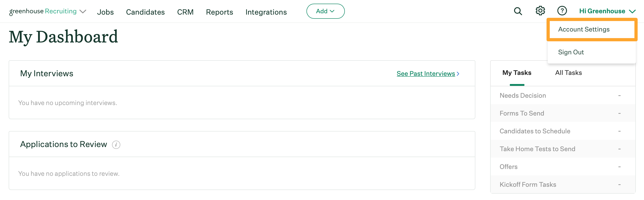Click the Applications to Review info icon
644x200 pixels.
point(116,145)
